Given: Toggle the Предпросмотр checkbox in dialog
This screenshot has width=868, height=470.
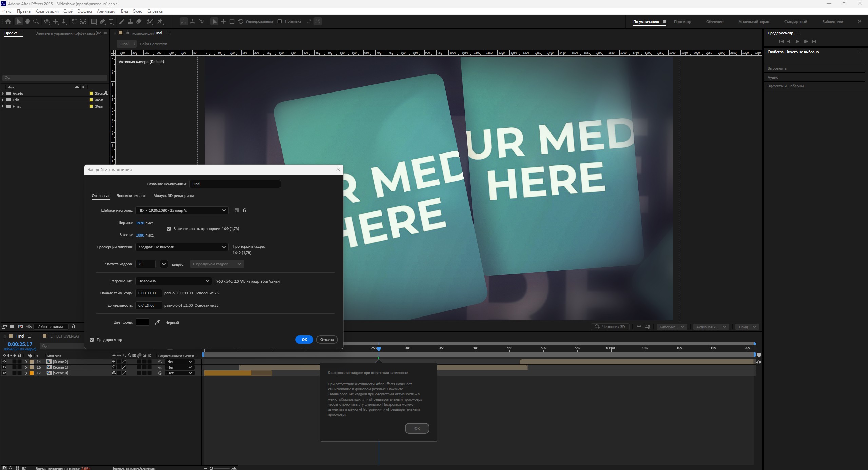Looking at the screenshot, I should coord(92,340).
